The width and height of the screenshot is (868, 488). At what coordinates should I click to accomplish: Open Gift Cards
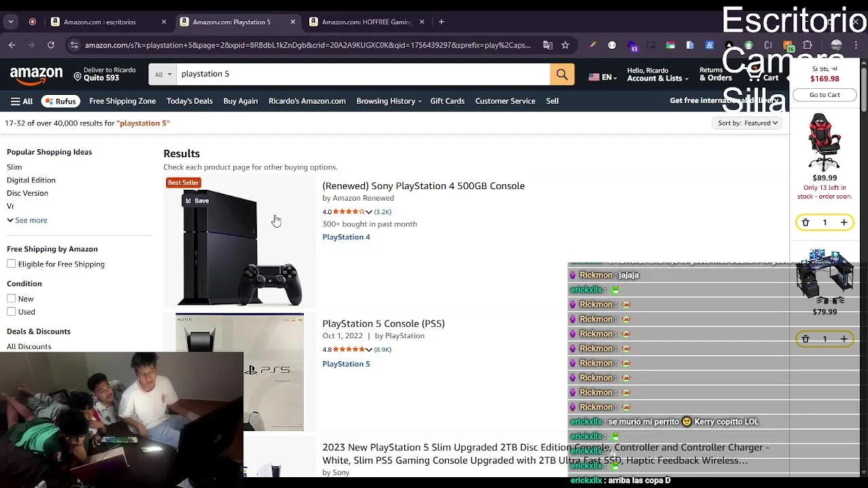coord(447,101)
